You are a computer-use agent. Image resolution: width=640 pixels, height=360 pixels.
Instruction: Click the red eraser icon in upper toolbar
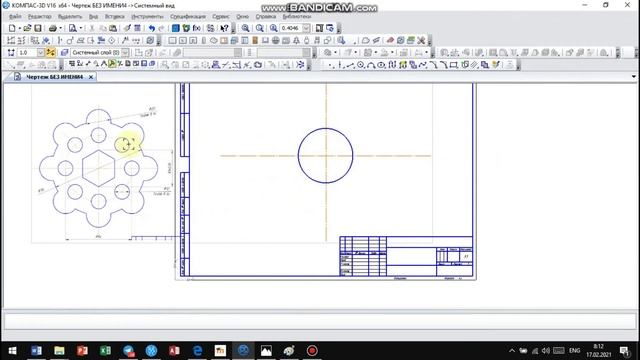tap(390, 40)
